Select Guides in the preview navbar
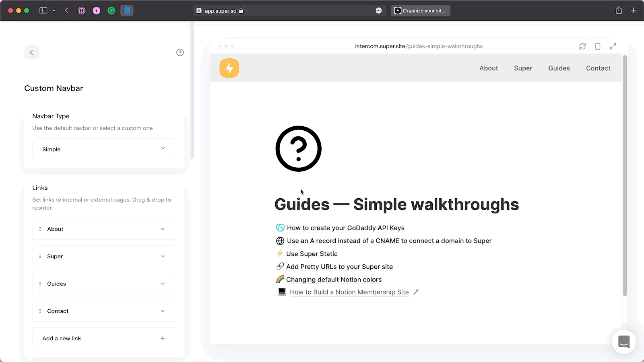This screenshot has width=644, height=362. coord(559,68)
